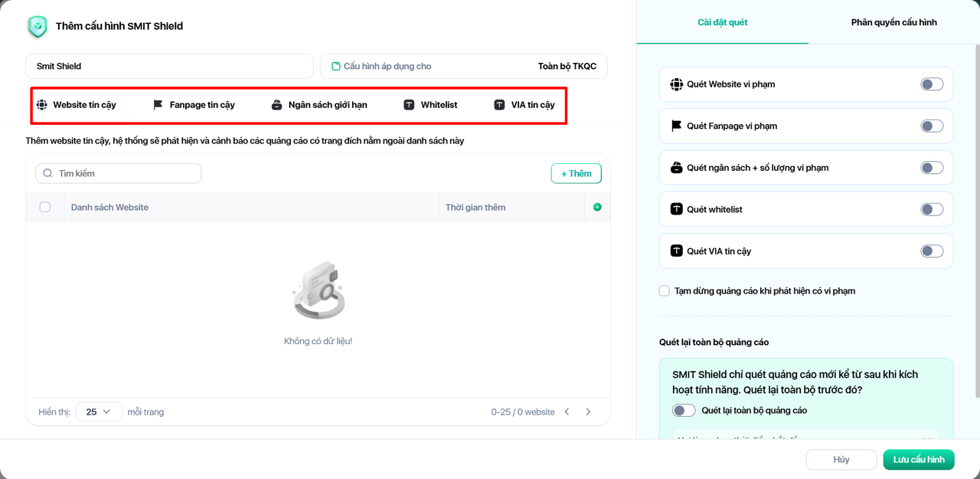Click the budget icon beside Quét ngân sách
The height and width of the screenshot is (479, 980).
(x=676, y=168)
